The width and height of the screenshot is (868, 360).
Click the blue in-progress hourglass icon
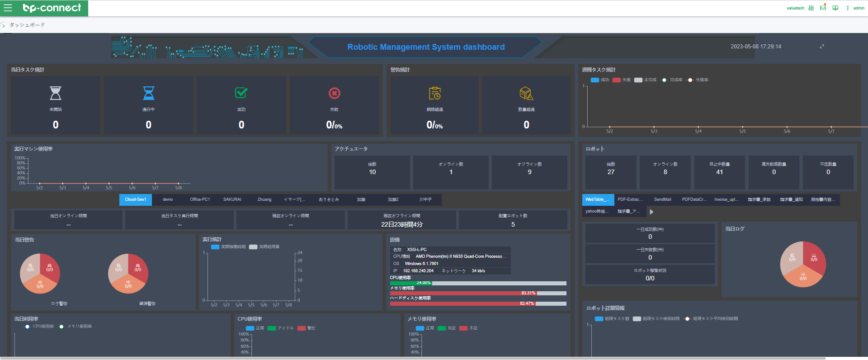click(148, 93)
